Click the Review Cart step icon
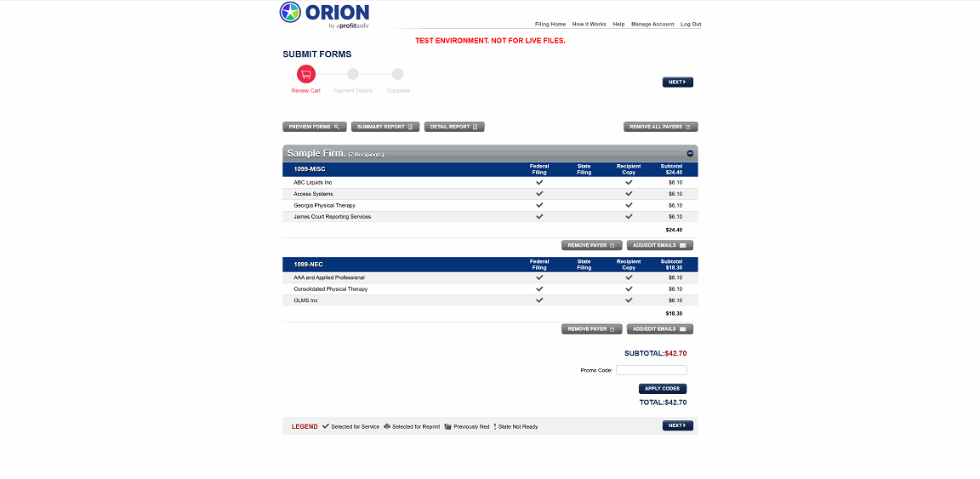Image resolution: width=980 pixels, height=479 pixels. (306, 74)
